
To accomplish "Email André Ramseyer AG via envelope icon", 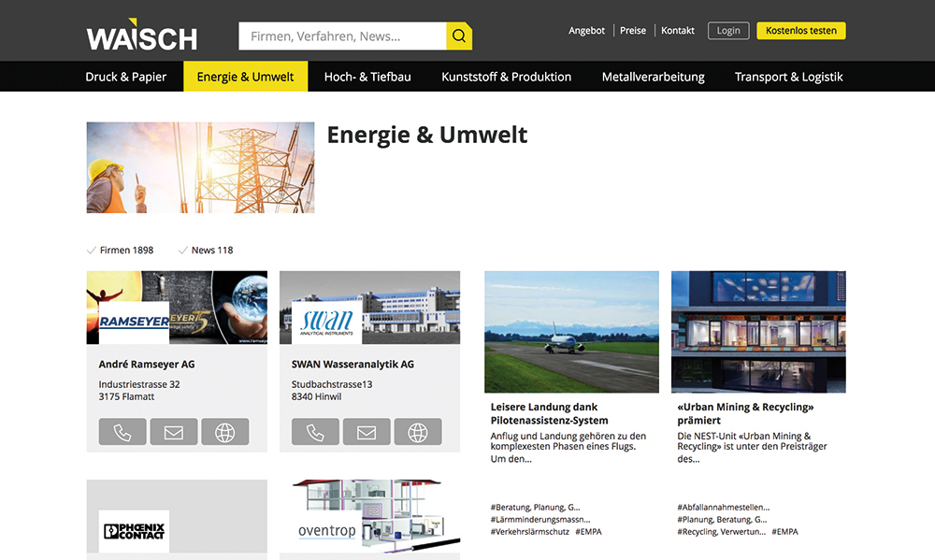I will (174, 432).
